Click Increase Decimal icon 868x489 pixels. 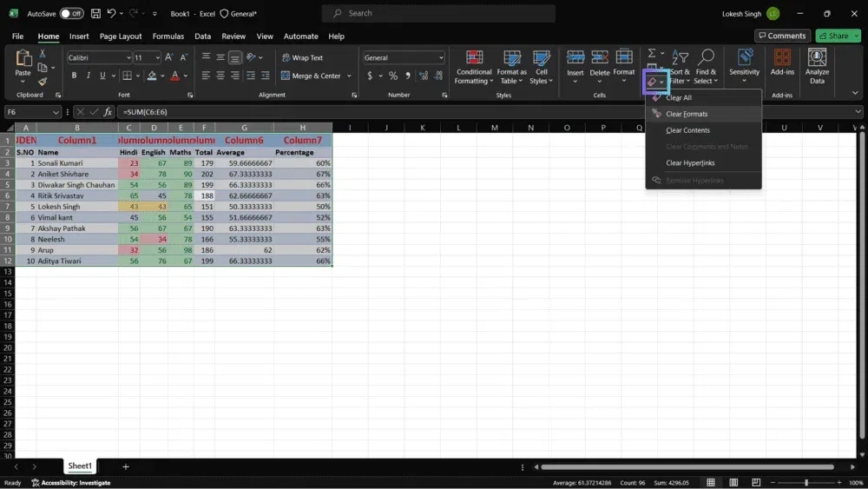click(424, 76)
